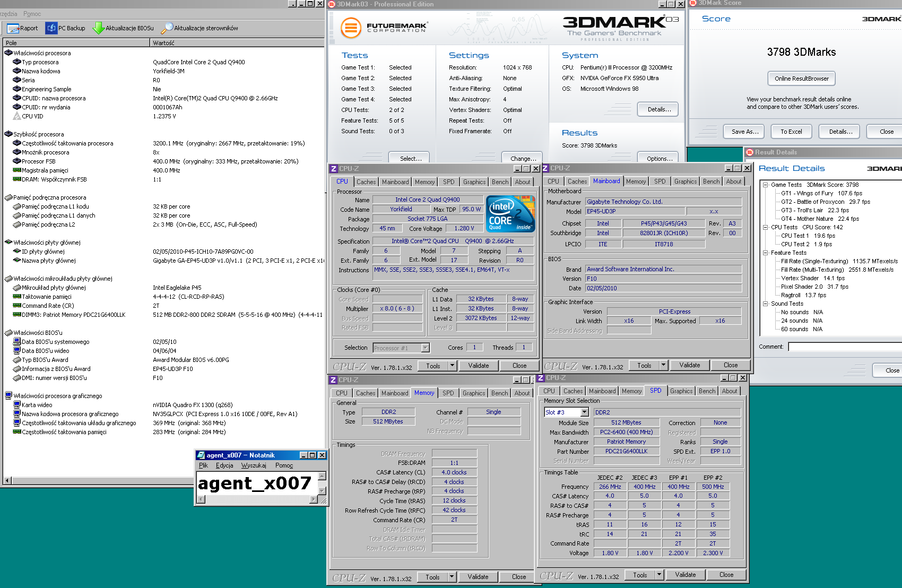
Task: Click ID płyty głównej row icon
Action: click(x=17, y=252)
